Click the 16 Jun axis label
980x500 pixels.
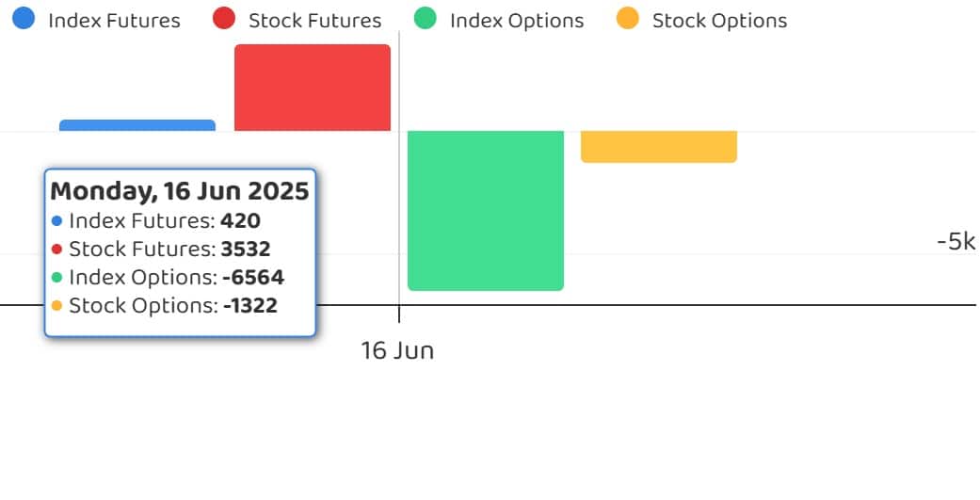point(397,350)
